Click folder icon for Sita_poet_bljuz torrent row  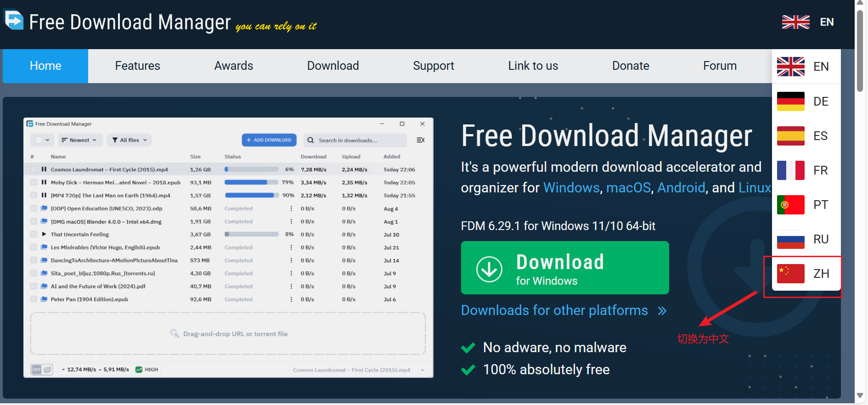click(x=44, y=273)
